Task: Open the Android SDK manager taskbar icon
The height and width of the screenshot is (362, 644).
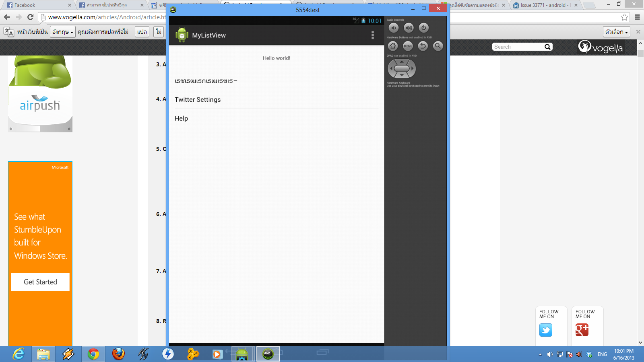Action: tap(242, 354)
